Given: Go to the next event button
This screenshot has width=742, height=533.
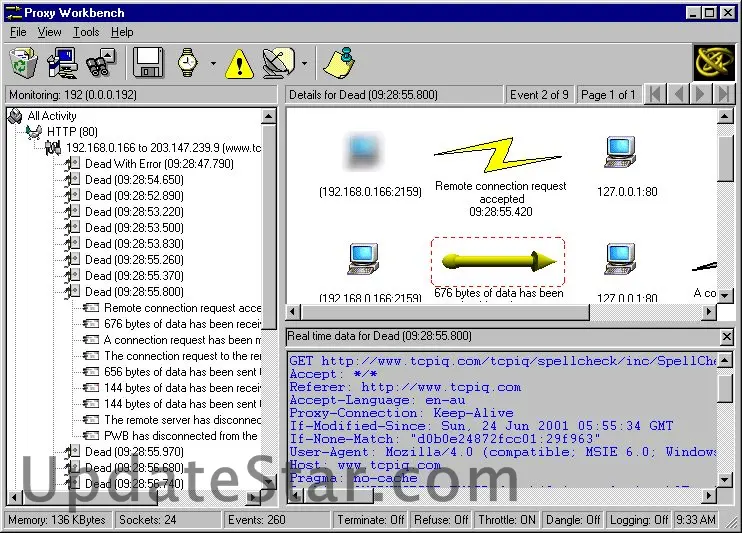Looking at the screenshot, I should coord(701,94).
